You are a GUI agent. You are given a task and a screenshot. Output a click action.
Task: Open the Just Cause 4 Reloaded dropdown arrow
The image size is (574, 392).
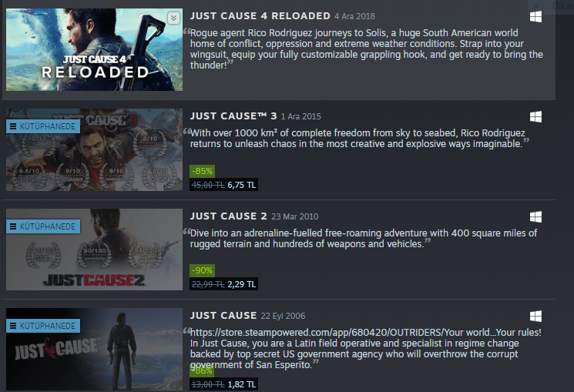click(x=173, y=18)
